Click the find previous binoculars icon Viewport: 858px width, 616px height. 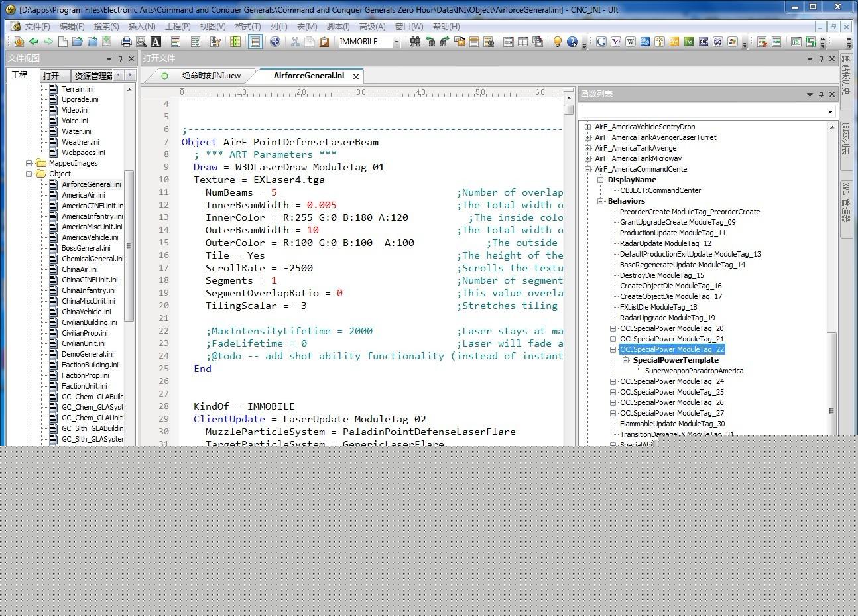(430, 42)
